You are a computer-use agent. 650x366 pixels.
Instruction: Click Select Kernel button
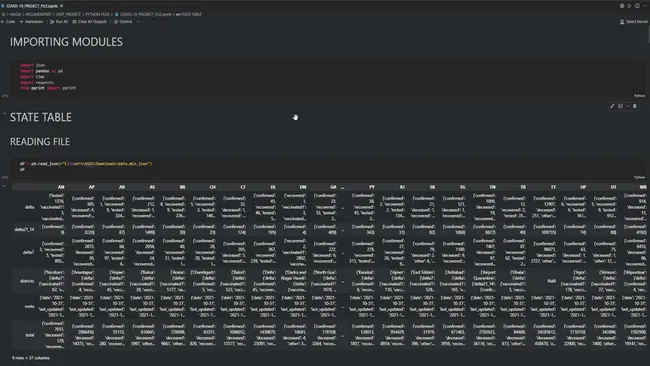[634, 22]
